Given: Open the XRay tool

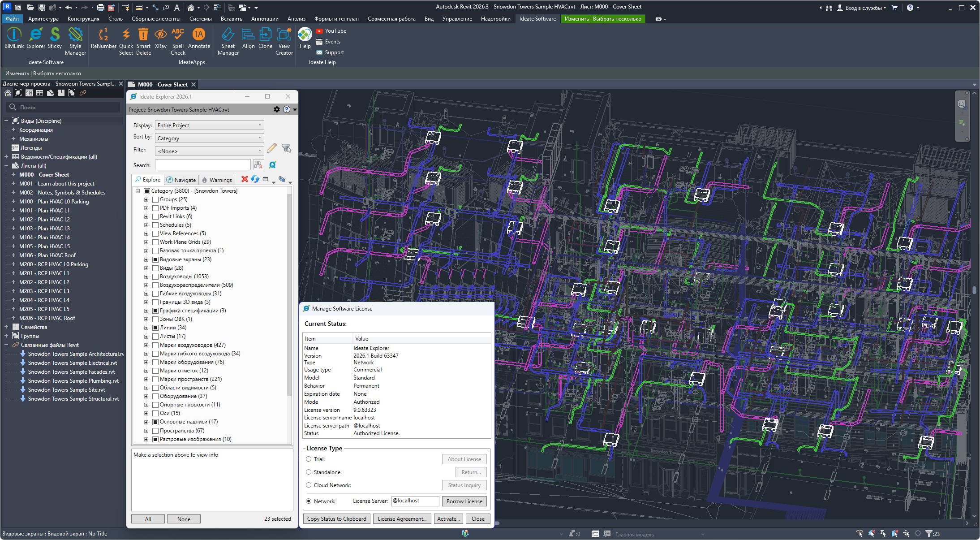Looking at the screenshot, I should (161, 38).
